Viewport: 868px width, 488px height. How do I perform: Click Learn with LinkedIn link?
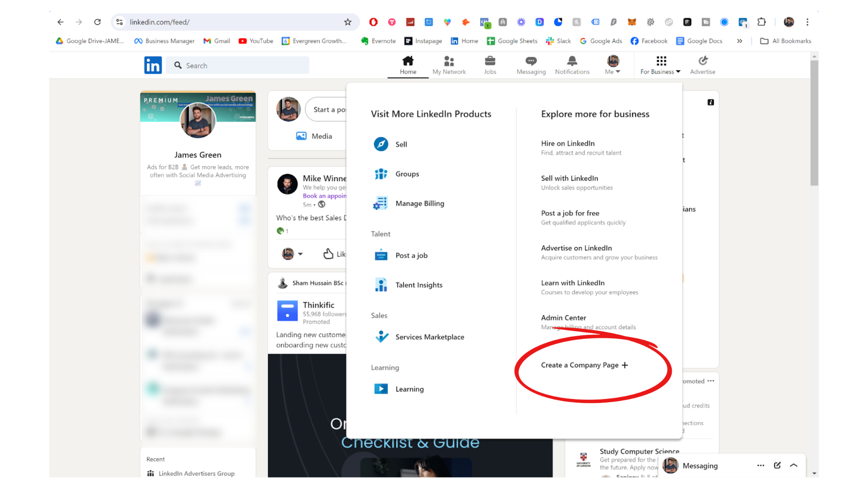click(x=573, y=283)
